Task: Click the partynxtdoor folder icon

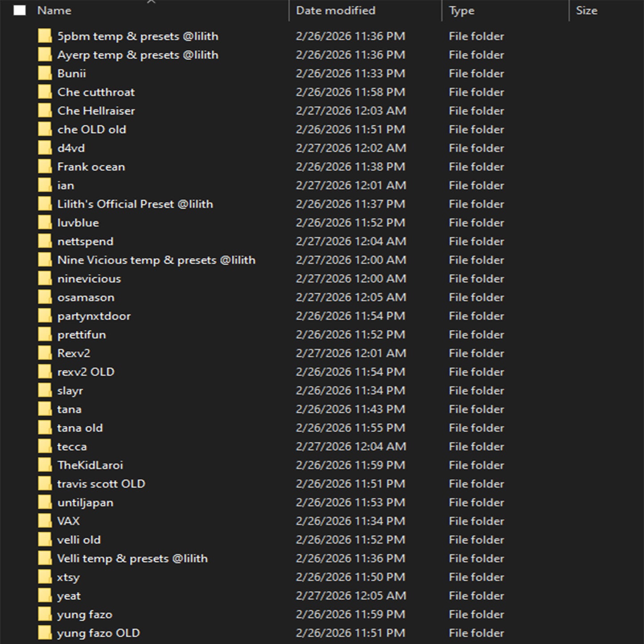Action: (x=45, y=316)
